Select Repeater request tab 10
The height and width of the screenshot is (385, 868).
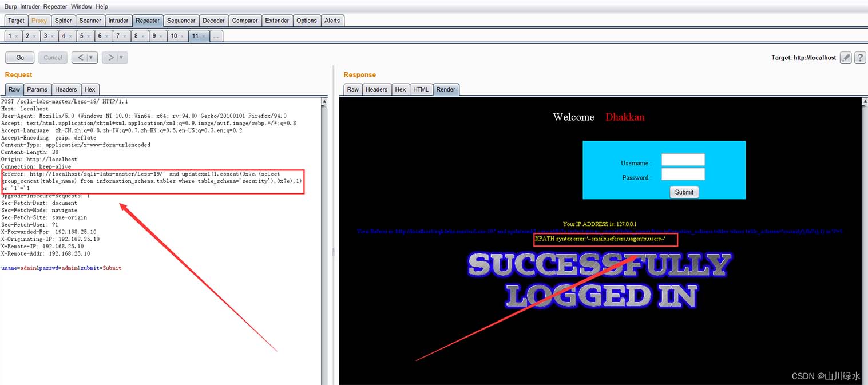(174, 36)
